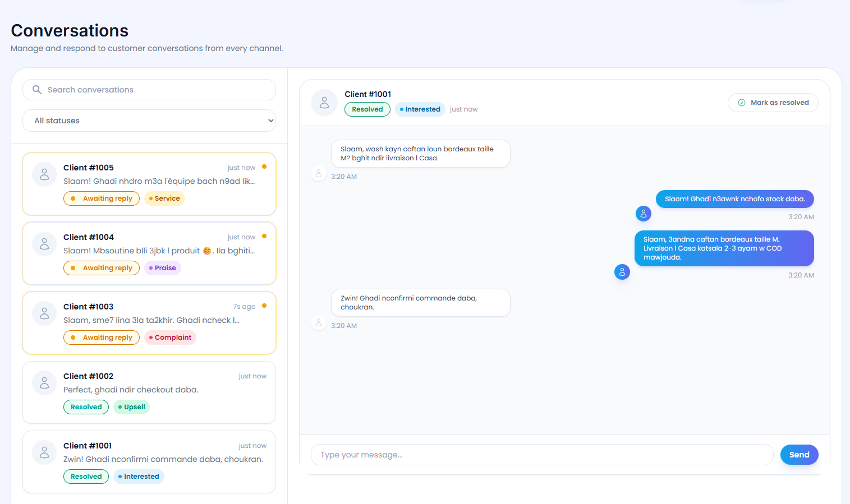Click the agent avatar beside the COD delivery message
Screen dimensions: 850x504
click(622, 271)
